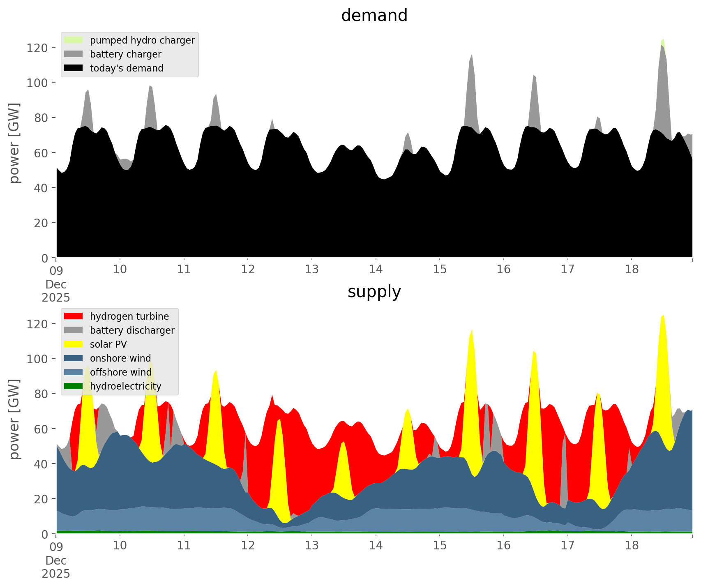Click the demand chart's power [GW] axis label
701x588 pixels.
[14, 143]
